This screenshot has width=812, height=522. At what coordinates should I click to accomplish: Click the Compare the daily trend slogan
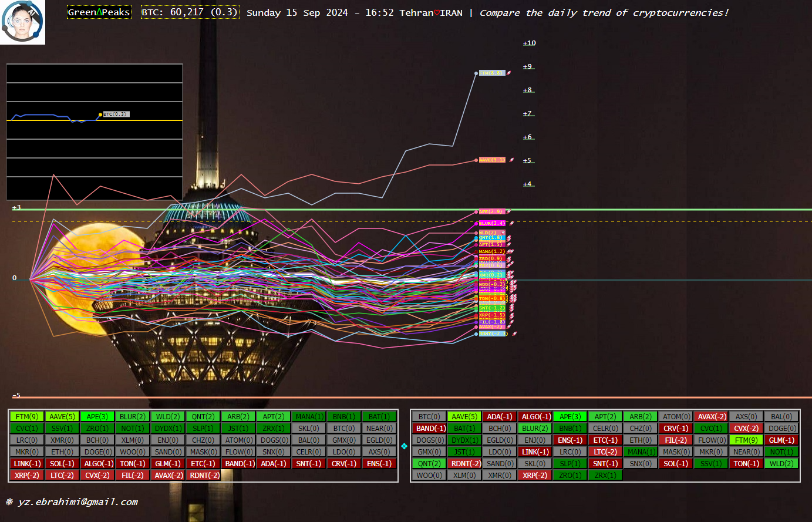[604, 12]
